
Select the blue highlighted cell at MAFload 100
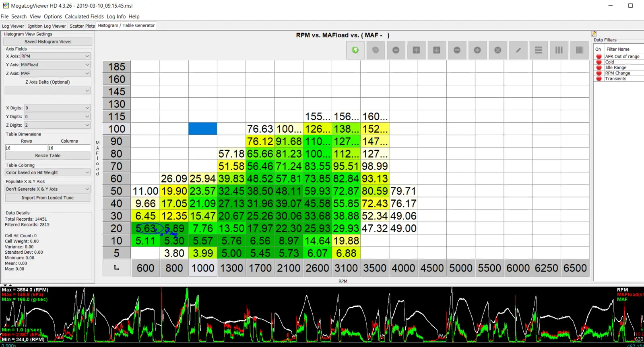pyautogui.click(x=203, y=129)
